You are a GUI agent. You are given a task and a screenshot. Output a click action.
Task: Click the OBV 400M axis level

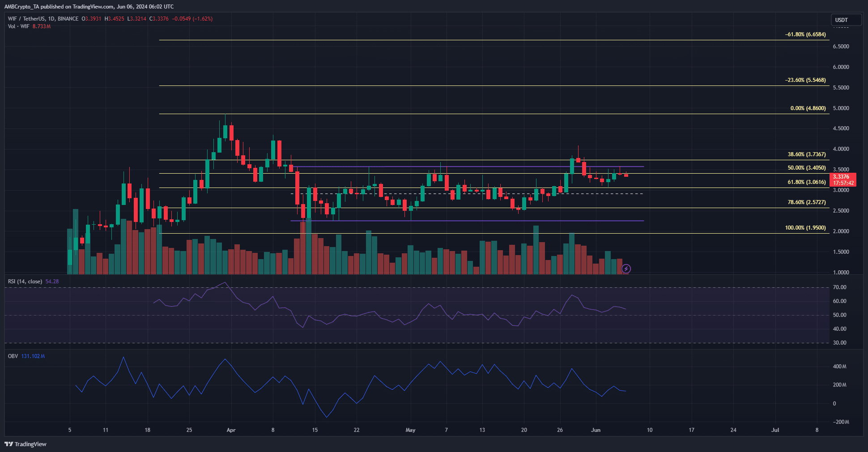coord(840,367)
